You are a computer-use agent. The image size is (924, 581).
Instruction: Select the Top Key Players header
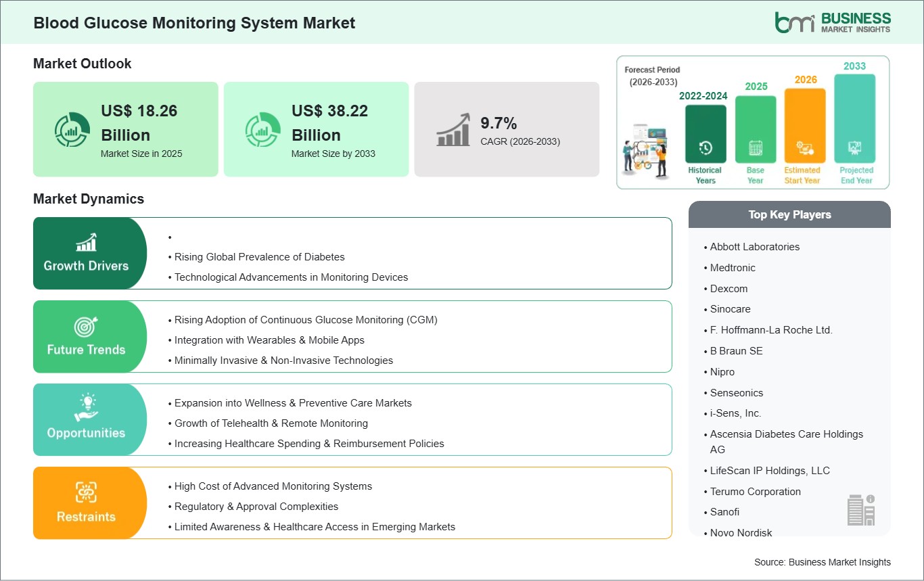[789, 214]
